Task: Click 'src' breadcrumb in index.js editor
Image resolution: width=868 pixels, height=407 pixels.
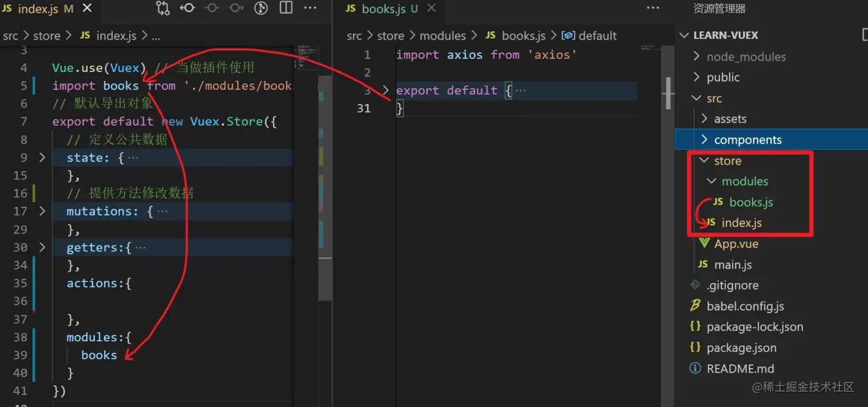Action: coord(10,36)
